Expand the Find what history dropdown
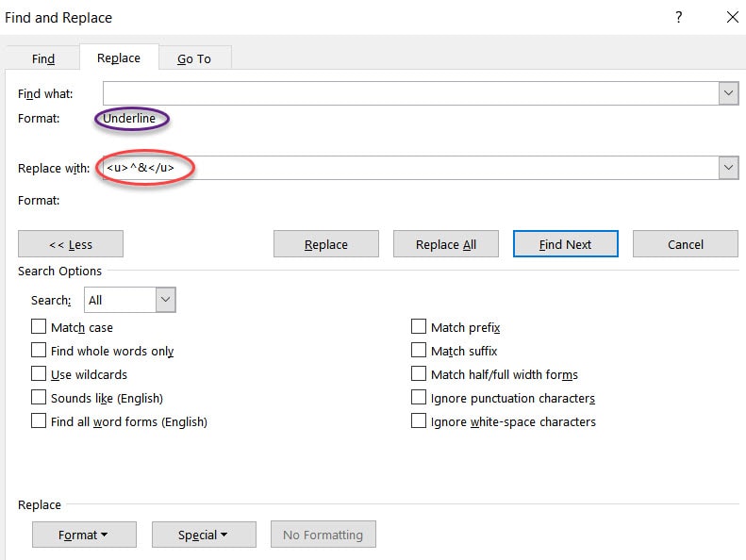The width and height of the screenshot is (746, 560). (728, 93)
